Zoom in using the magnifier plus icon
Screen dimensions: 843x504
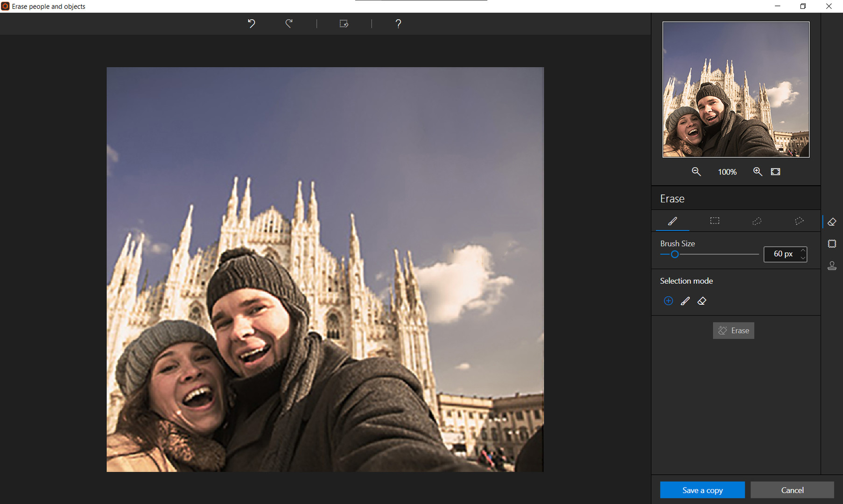[758, 171]
